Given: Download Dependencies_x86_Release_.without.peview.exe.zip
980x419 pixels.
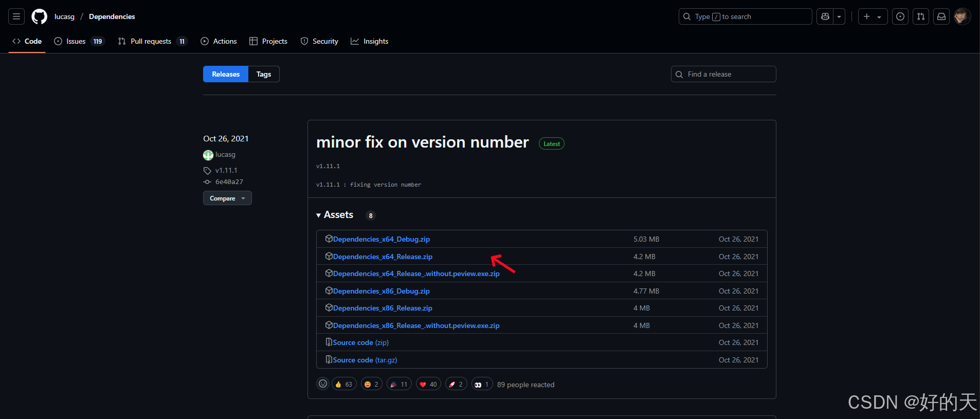Looking at the screenshot, I should coord(416,325).
